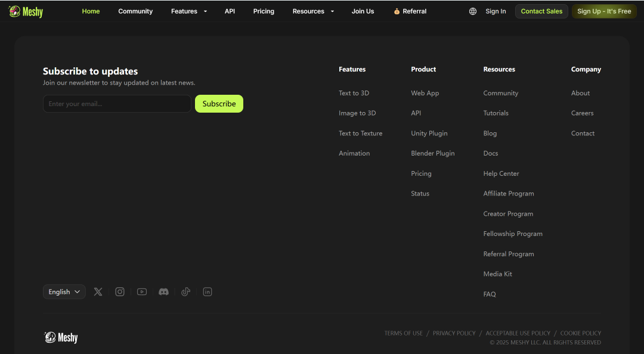Viewport: 644px width, 354px height.
Task: Open Pricing in the top navbar
Action: 264,11
